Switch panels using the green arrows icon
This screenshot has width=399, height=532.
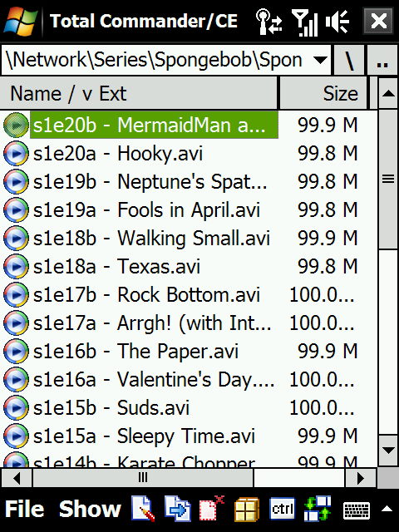point(318,509)
